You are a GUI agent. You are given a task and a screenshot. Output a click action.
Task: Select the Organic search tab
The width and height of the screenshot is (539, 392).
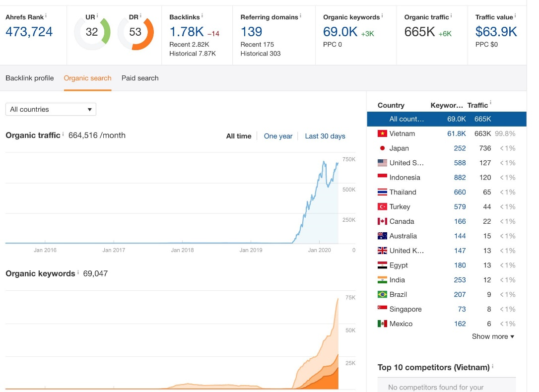click(87, 78)
